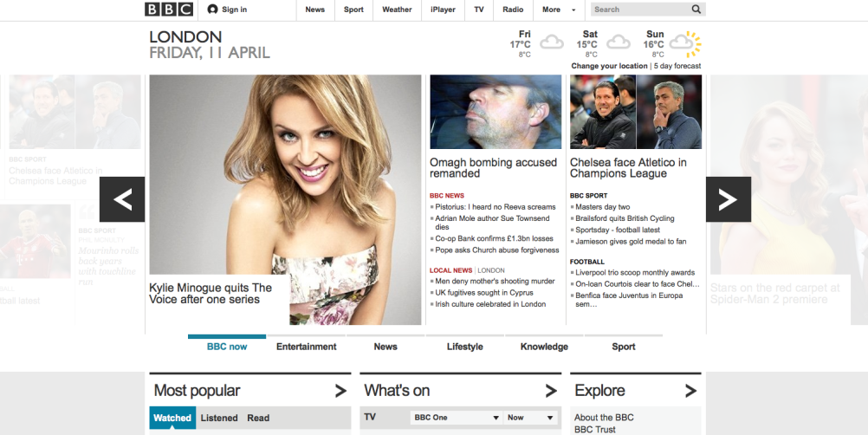The width and height of the screenshot is (868, 435).
Task: Open Masters day two link
Action: pyautogui.click(x=603, y=207)
